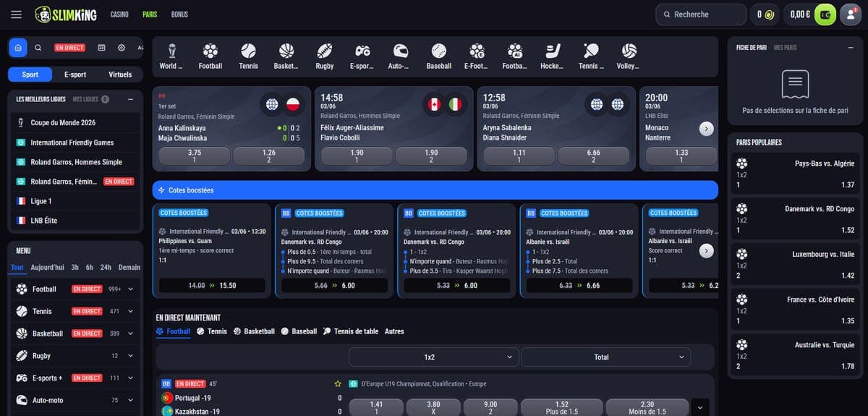Viewport: 868px width, 416px height.
Task: Expand more markets for Portugal -19 match
Action: 699,407
